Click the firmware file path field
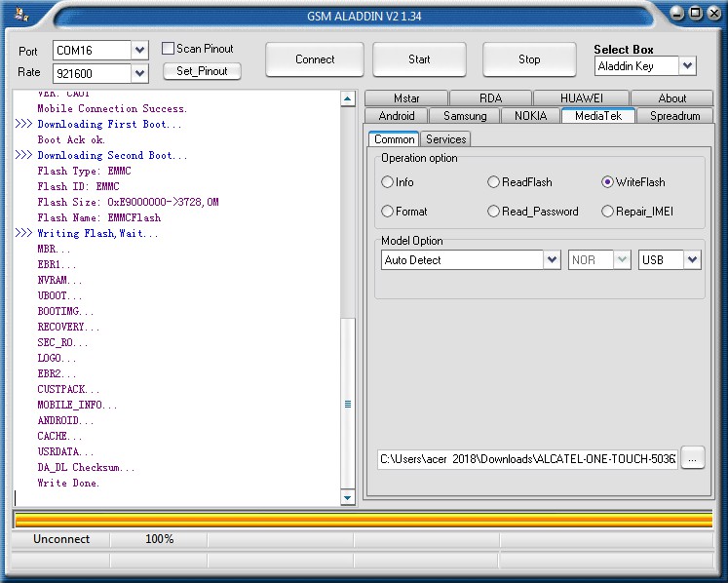The width and height of the screenshot is (728, 583). click(526, 458)
